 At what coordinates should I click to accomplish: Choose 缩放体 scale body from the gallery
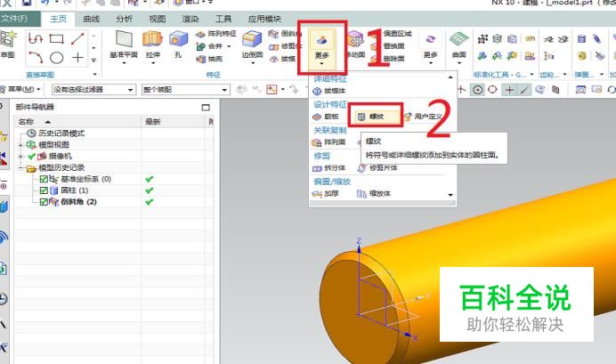coord(374,194)
